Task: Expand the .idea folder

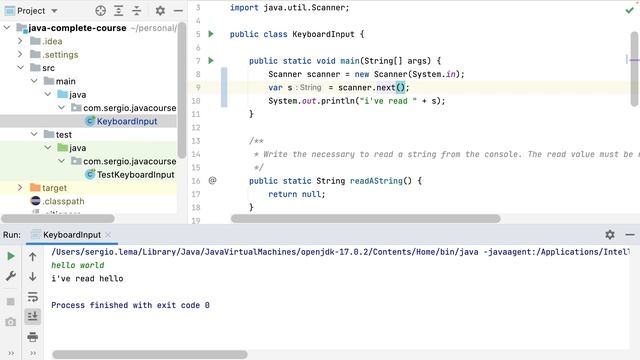Action: click(20, 41)
